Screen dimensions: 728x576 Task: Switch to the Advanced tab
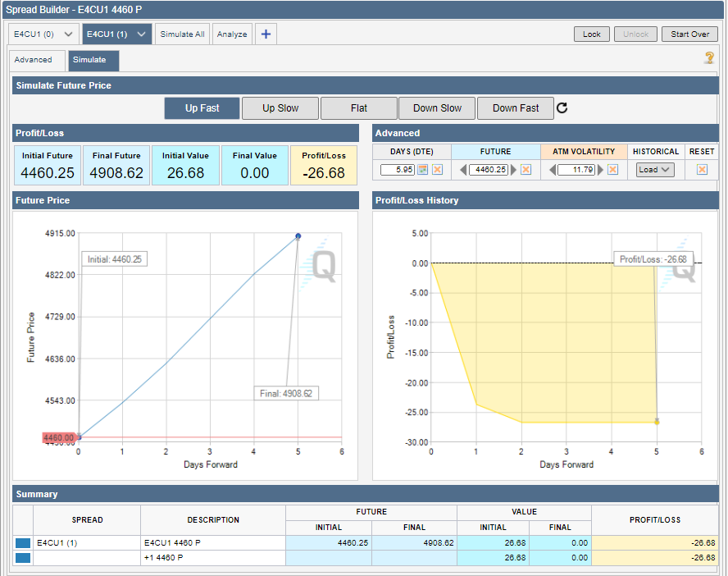point(34,60)
